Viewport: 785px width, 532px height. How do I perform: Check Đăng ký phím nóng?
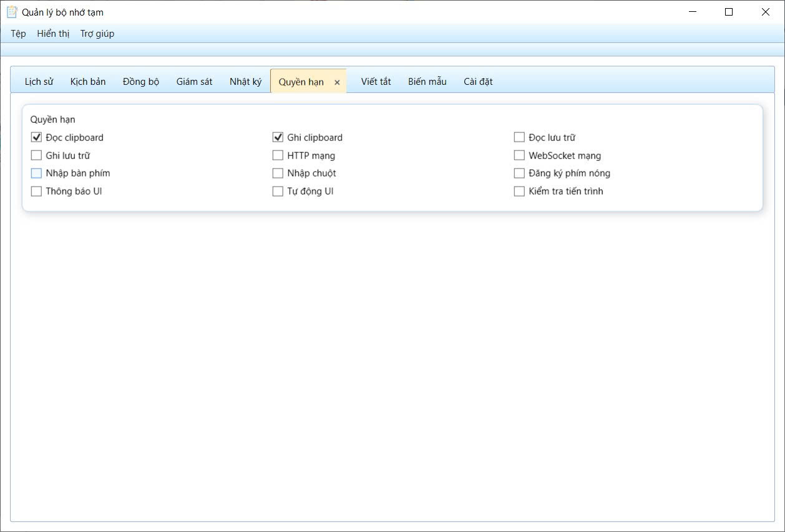(519, 173)
